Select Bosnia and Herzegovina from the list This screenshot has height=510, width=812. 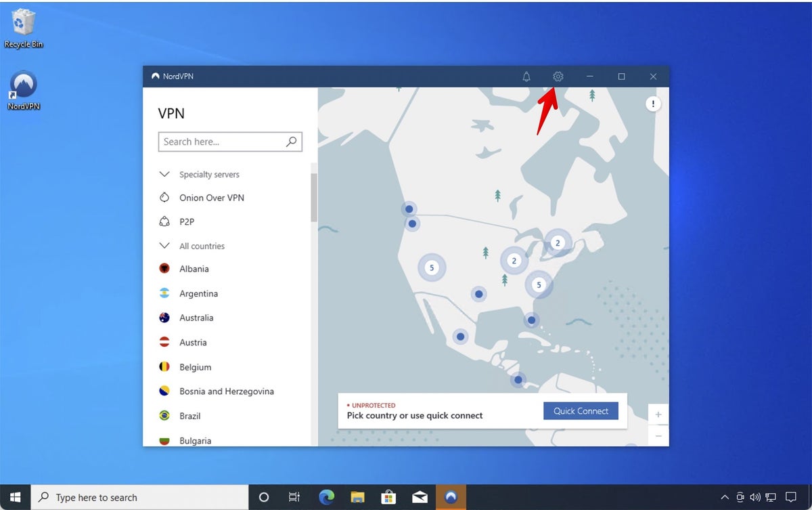pos(227,391)
